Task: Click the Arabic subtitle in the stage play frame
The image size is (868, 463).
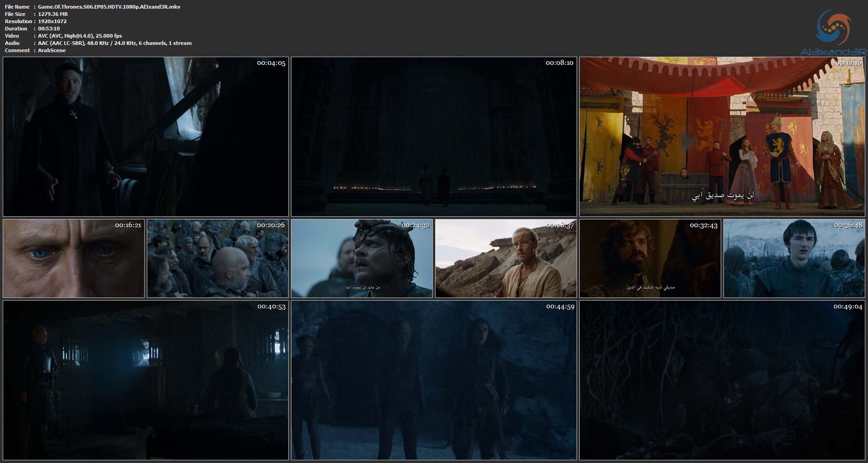Action: point(723,195)
